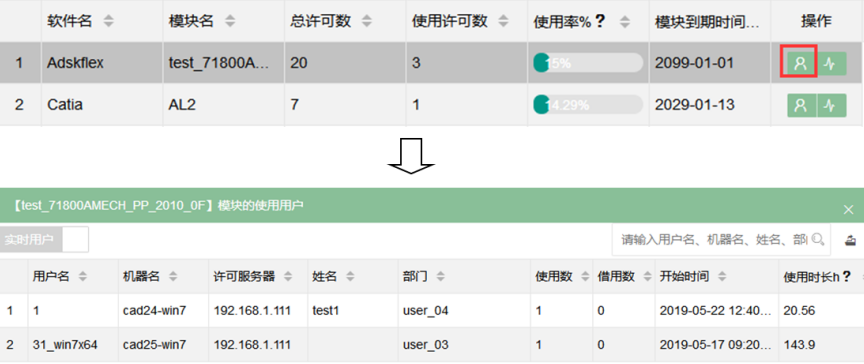The width and height of the screenshot is (864, 364).
Task: Open usage trend icon for Catia row
Action: coord(831,105)
